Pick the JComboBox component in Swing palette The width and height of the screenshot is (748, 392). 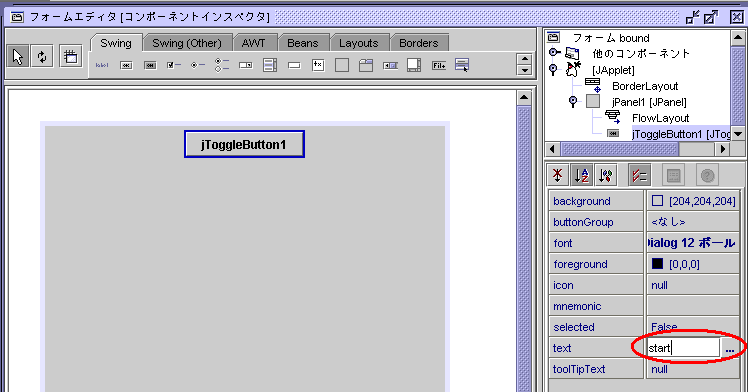(246, 65)
